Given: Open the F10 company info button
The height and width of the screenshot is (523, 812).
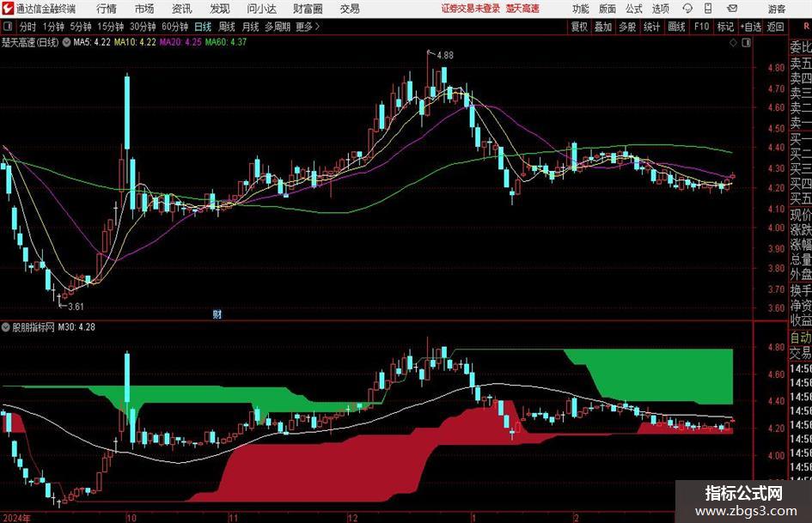Looking at the screenshot, I should tap(701, 27).
